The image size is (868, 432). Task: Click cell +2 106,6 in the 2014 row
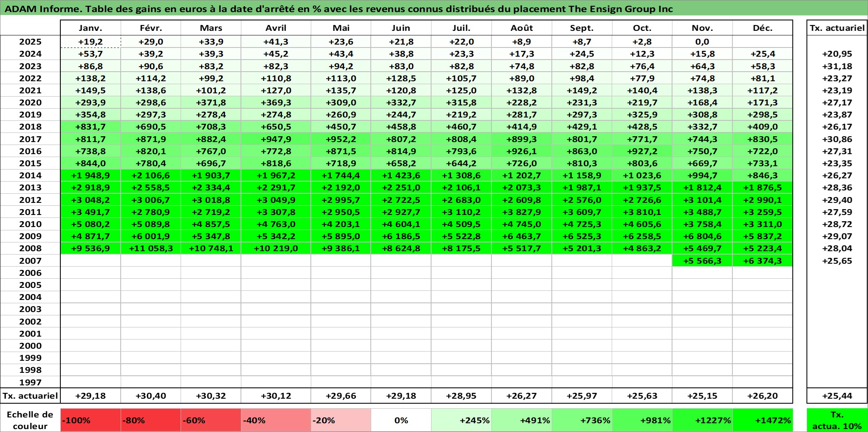pos(151,175)
